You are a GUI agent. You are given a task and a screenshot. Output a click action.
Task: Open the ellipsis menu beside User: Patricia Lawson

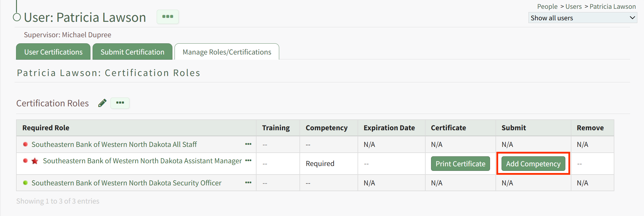[168, 17]
